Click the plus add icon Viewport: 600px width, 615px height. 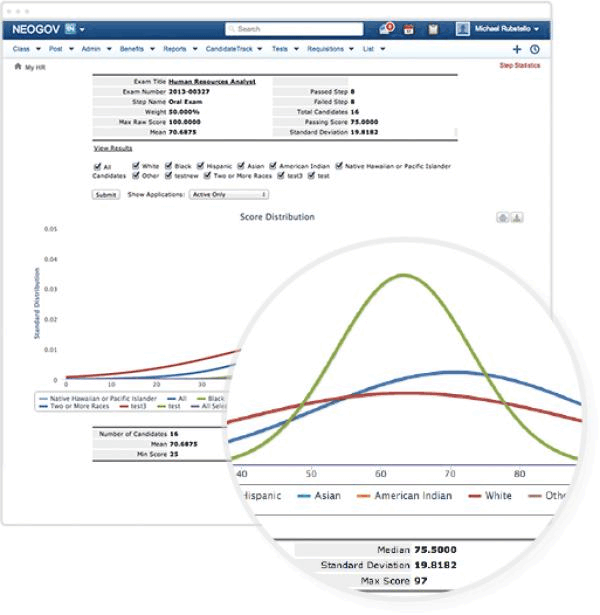tap(517, 49)
